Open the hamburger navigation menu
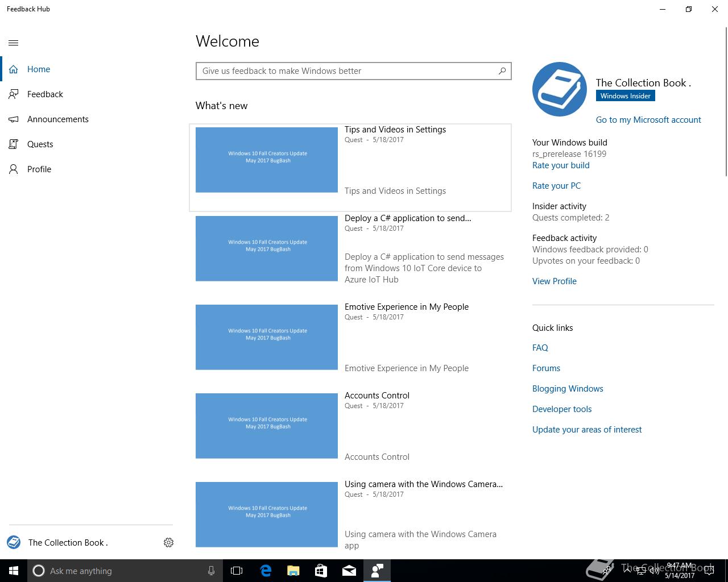 pos(14,43)
